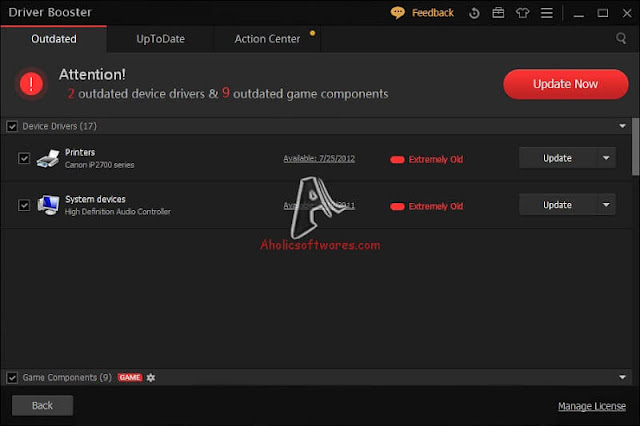Switch to the Outdated tab
Image resolution: width=640 pixels, height=426 pixels.
pos(54,39)
